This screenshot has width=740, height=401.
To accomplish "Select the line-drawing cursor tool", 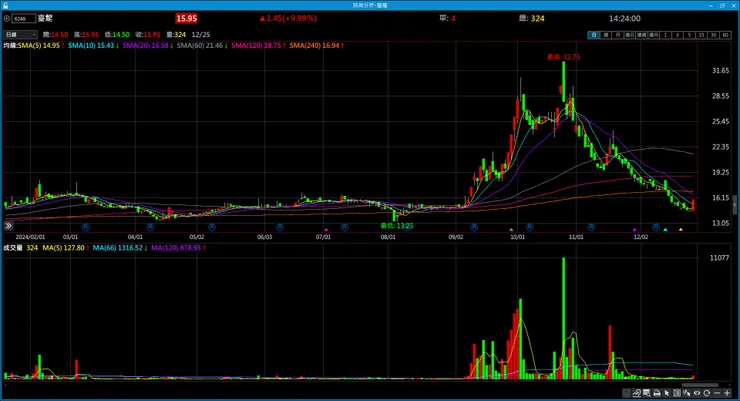I will [x=686, y=393].
